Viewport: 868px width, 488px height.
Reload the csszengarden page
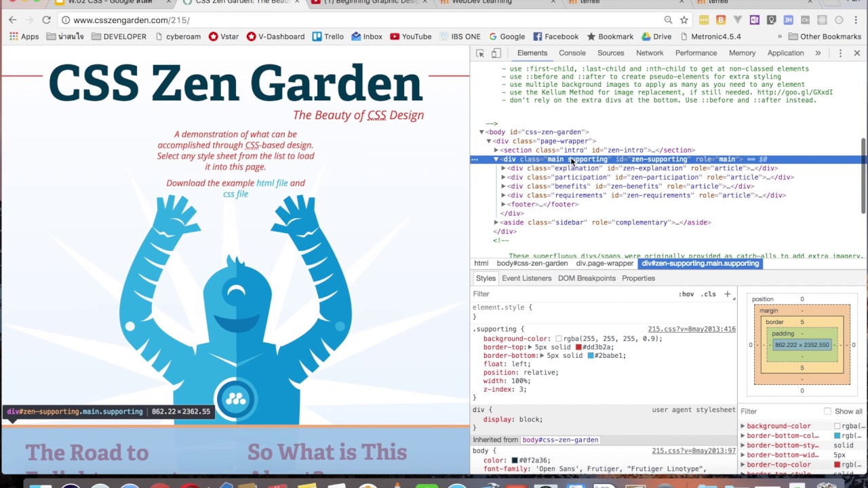pyautogui.click(x=46, y=20)
